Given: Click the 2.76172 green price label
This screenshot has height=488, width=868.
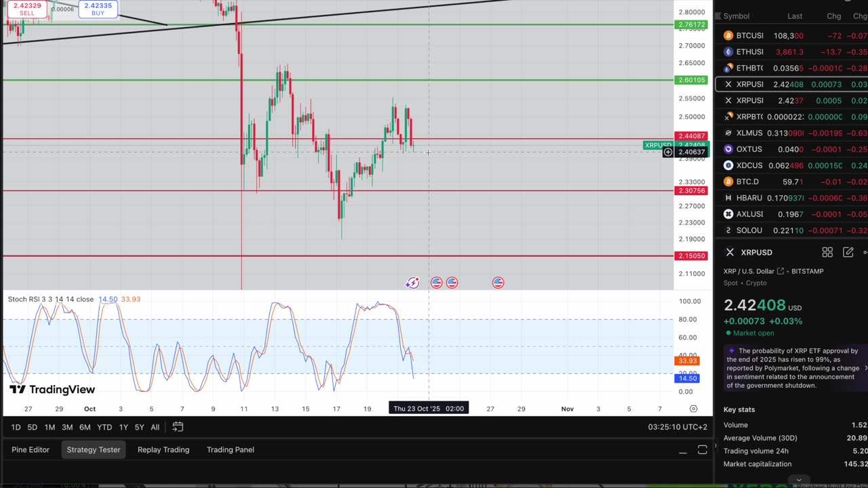Looking at the screenshot, I should click(x=692, y=25).
